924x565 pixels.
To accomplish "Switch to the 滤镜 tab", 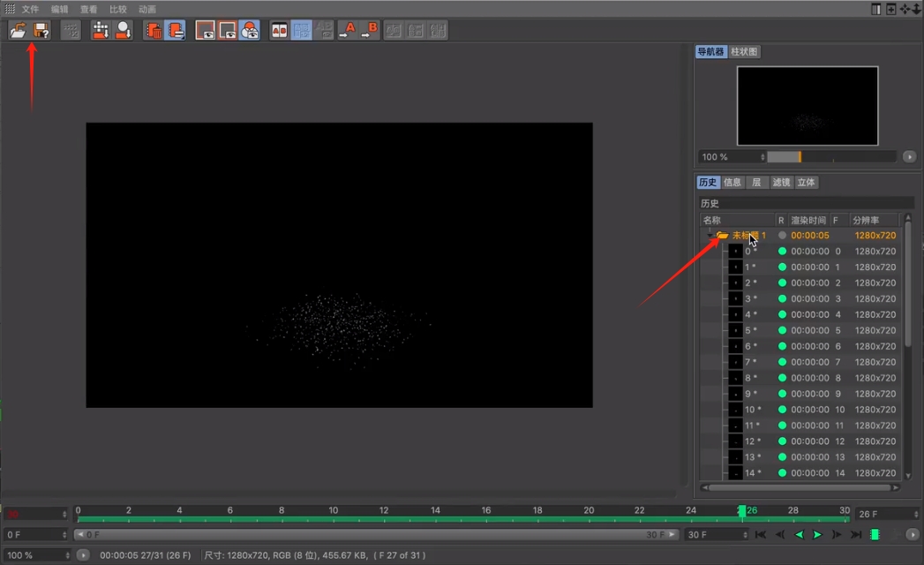I will 780,182.
